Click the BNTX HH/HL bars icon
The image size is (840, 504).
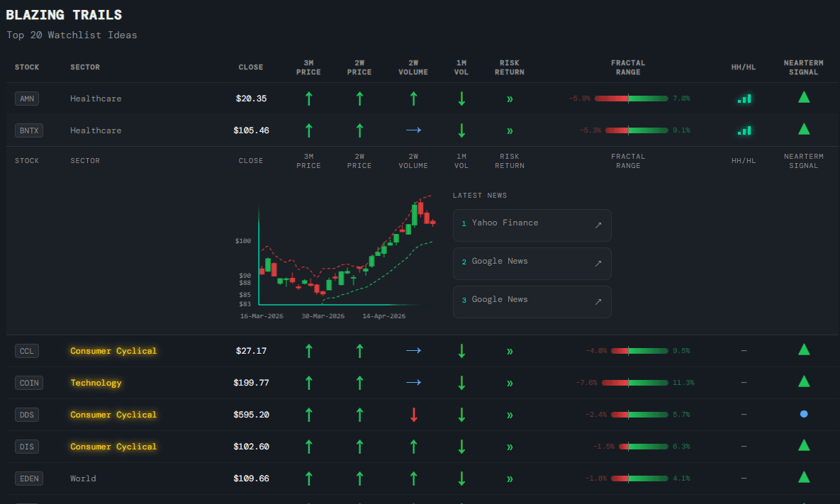744,130
